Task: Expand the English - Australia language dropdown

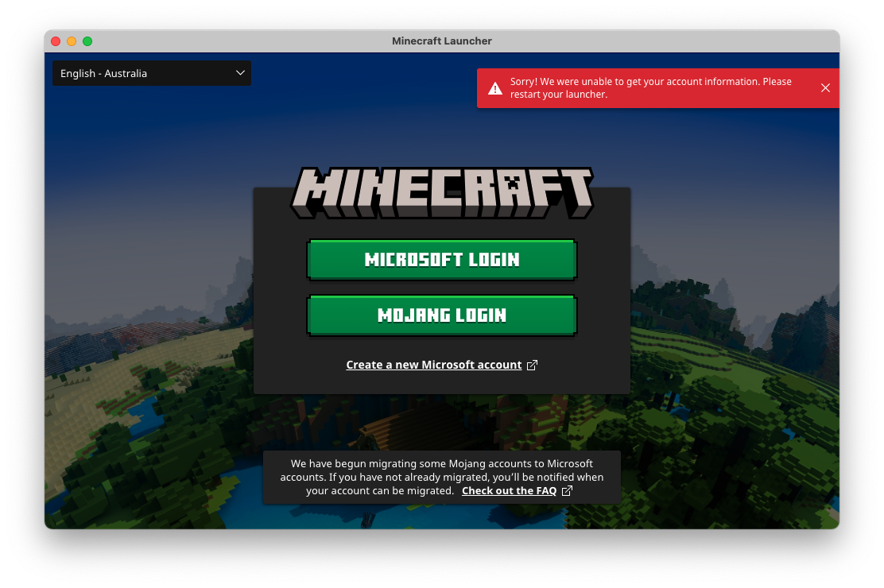Action: pyautogui.click(x=152, y=73)
